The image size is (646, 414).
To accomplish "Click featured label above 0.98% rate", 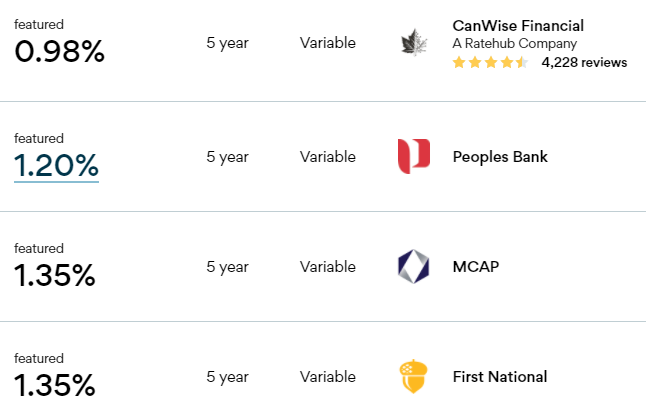I will [39, 25].
